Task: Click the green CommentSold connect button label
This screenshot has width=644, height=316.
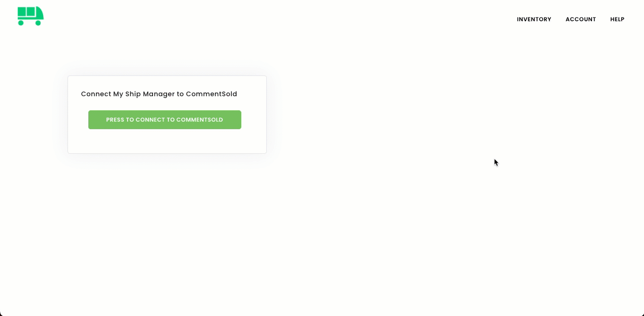Action: [165, 120]
